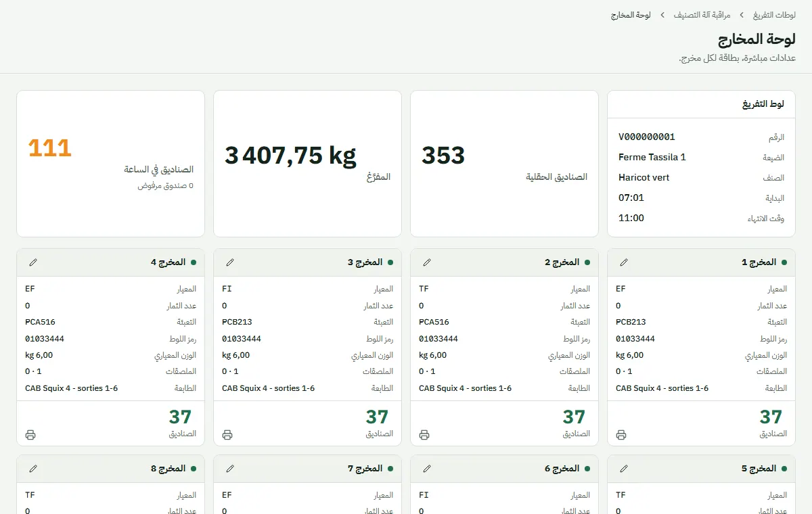This screenshot has width=812, height=514.
Task: Click the FI criterion value in المخرج 6
Action: pyautogui.click(x=424, y=495)
